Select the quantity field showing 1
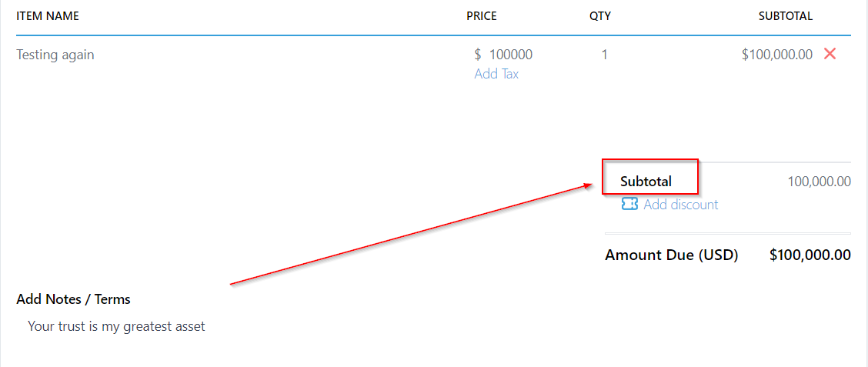The width and height of the screenshot is (868, 367). (x=604, y=55)
